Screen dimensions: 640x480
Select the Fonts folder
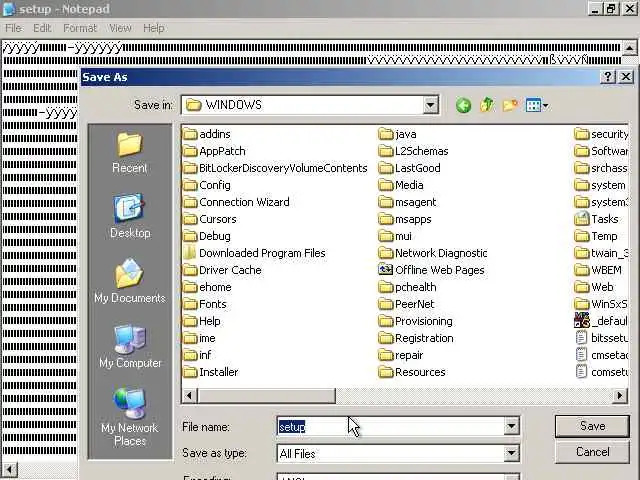[x=205, y=304]
